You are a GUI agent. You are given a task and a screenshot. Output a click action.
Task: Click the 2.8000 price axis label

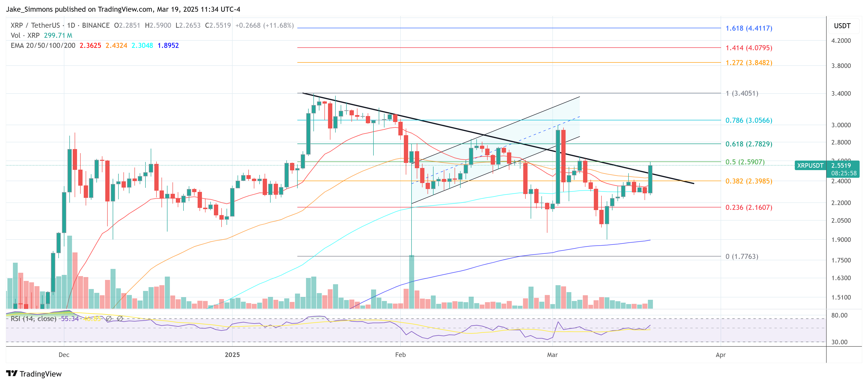click(x=841, y=142)
